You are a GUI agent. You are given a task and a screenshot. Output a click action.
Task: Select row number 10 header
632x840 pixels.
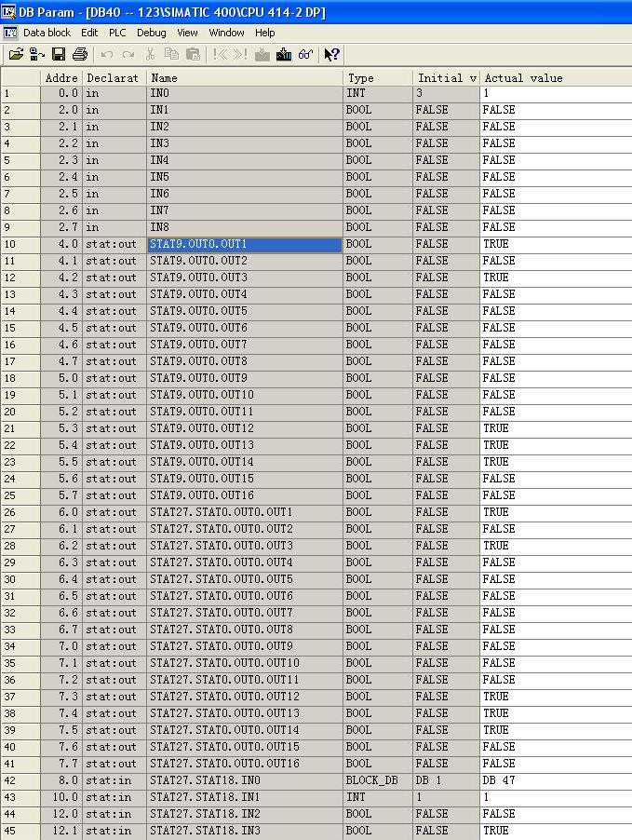(x=20, y=244)
